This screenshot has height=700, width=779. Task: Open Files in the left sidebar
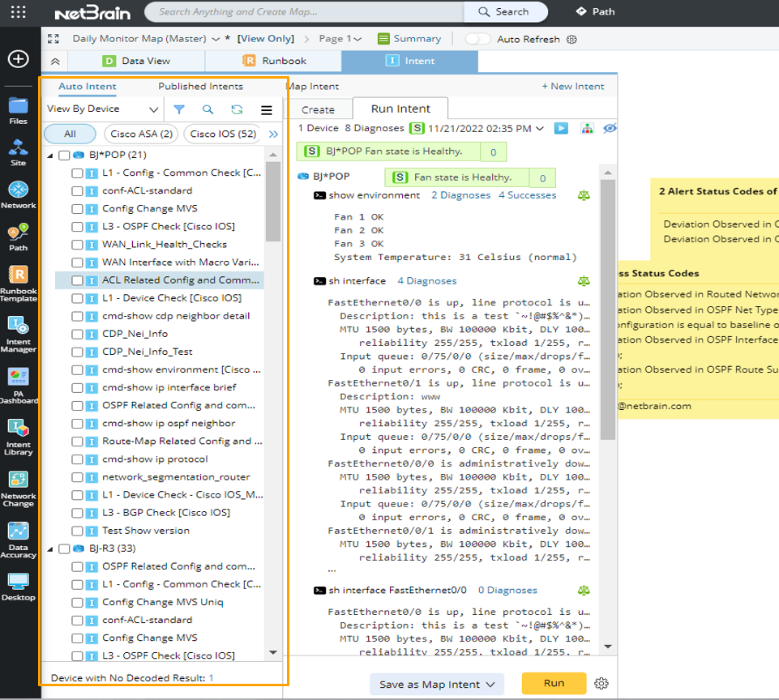point(19,111)
